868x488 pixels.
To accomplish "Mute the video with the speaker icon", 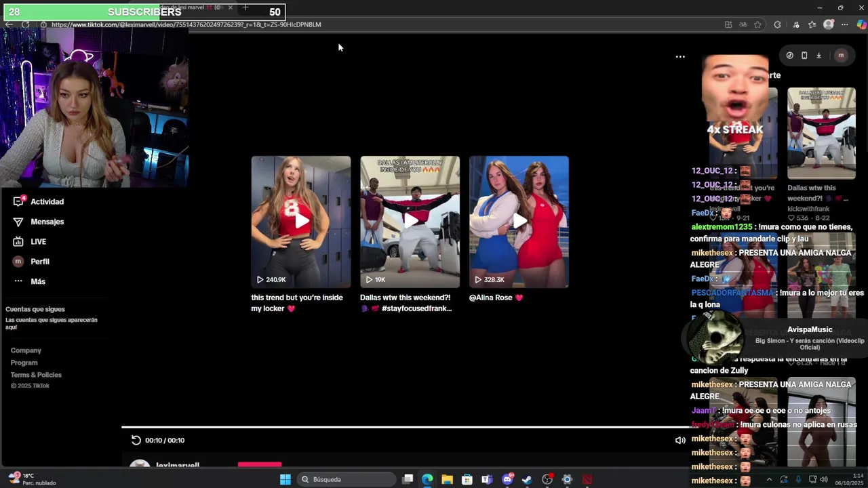I will (680, 441).
